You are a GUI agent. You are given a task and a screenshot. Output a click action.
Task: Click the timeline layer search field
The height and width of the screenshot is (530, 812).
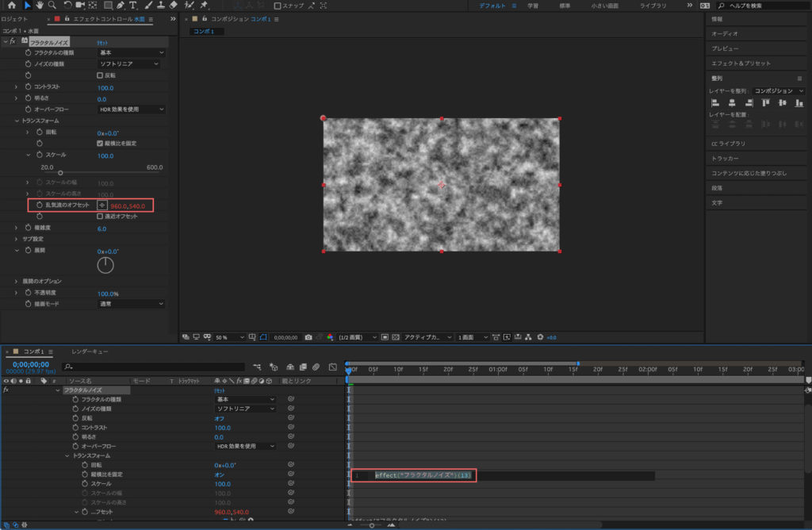click(153, 367)
